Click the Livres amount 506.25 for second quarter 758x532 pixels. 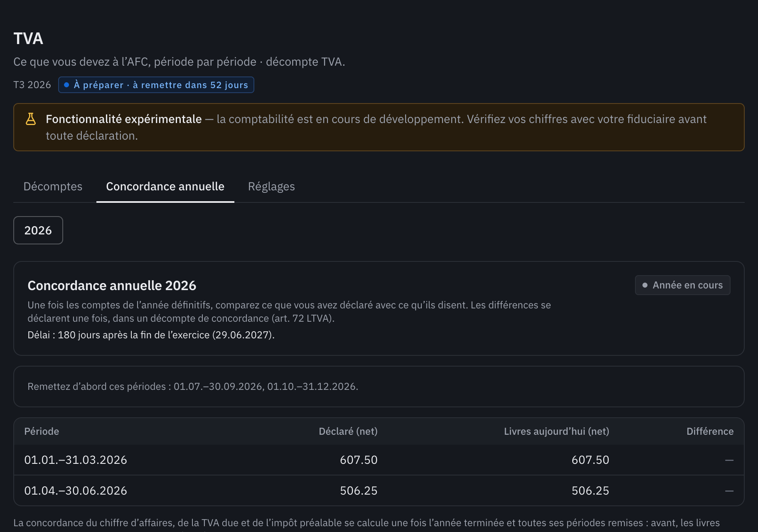[x=590, y=490]
